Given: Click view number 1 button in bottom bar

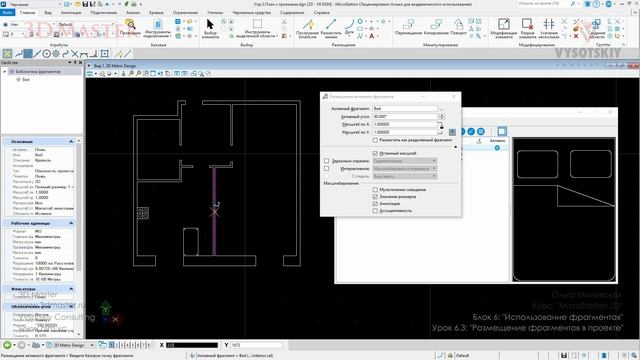Looking at the screenshot, I should [x=111, y=345].
